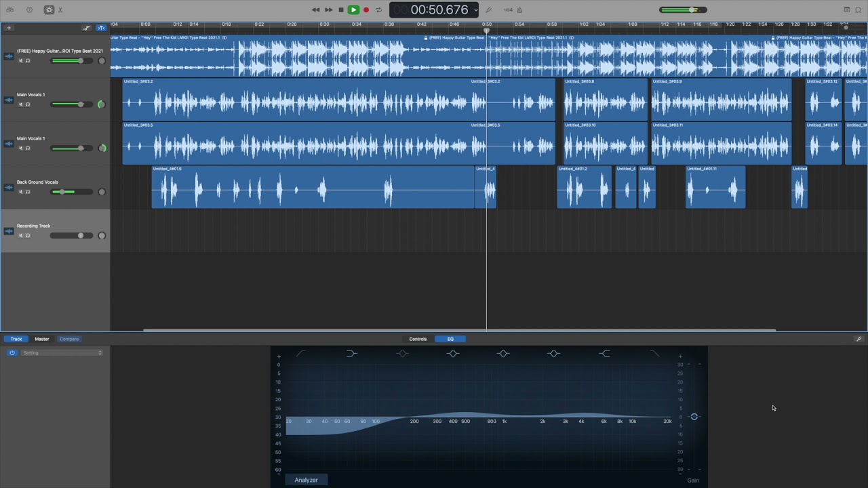Select the sixth EQ band bell icon
Image resolution: width=868 pixels, height=488 pixels.
[x=554, y=353]
